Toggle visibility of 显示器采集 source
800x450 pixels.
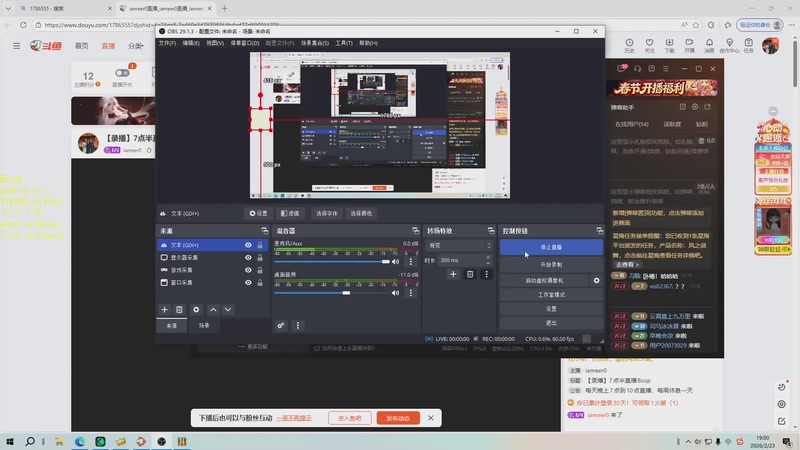point(248,258)
